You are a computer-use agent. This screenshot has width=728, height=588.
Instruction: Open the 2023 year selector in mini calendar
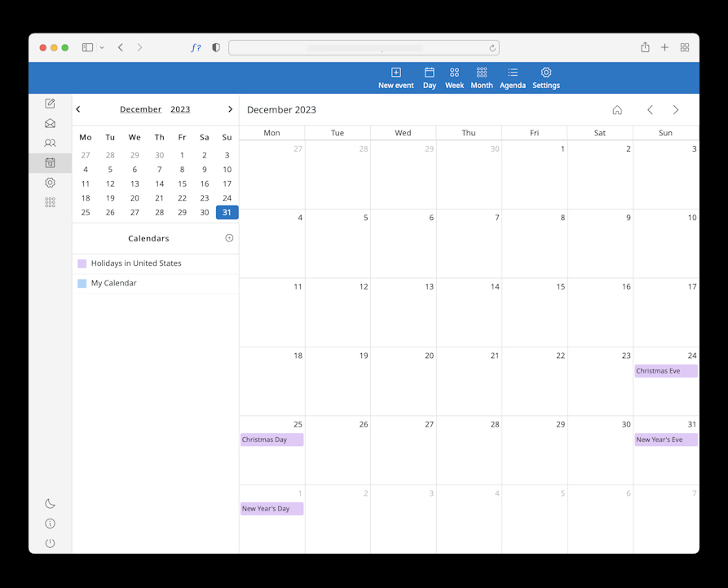(x=180, y=109)
